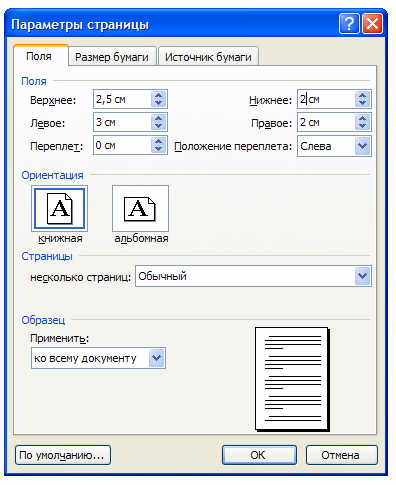
Task: Click the help question mark icon
Action: tap(349, 24)
